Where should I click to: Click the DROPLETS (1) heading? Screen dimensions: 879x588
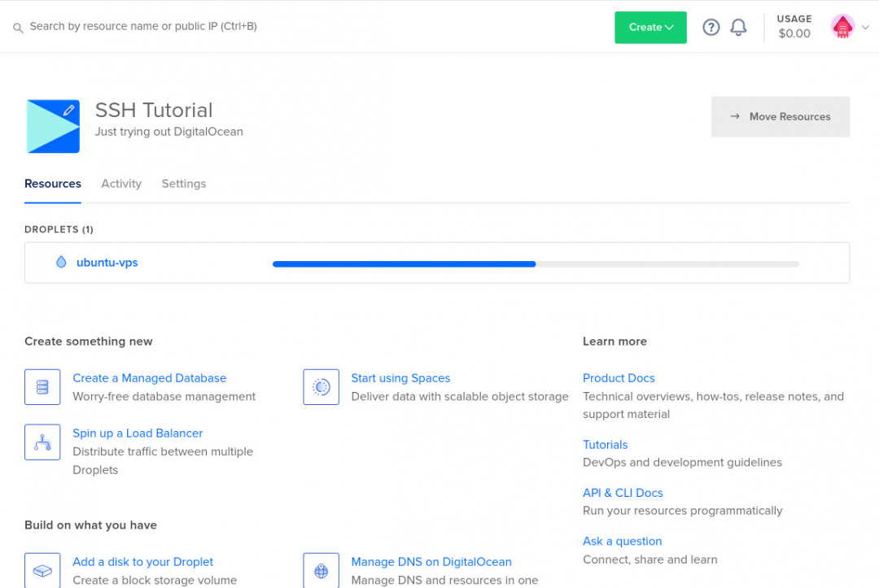(59, 229)
